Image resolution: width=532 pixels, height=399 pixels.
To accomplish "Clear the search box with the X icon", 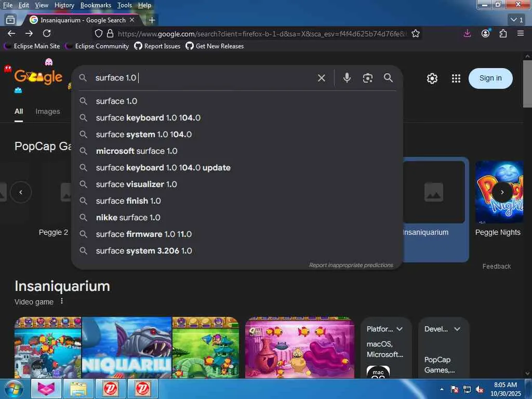I will pos(321,78).
